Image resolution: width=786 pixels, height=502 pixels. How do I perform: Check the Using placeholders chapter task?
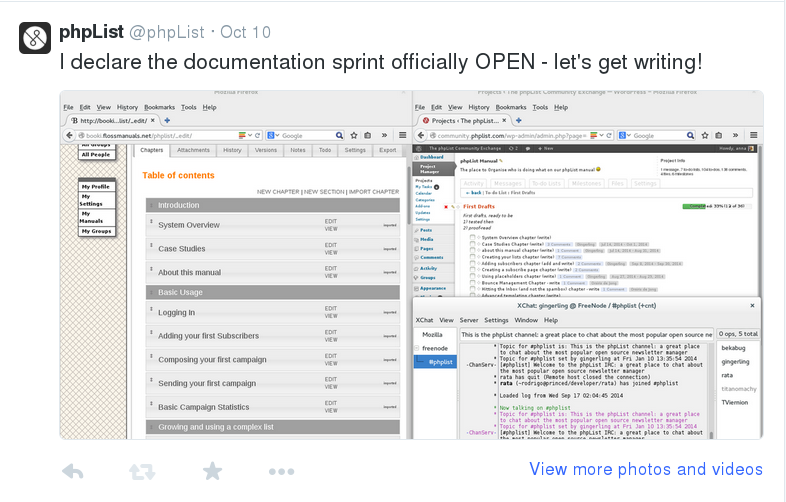click(472, 276)
